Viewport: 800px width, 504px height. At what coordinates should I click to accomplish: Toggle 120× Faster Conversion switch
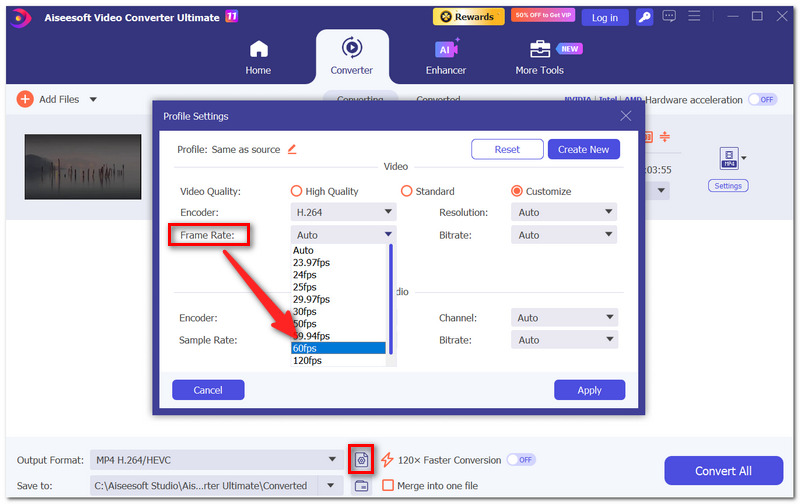(520, 460)
